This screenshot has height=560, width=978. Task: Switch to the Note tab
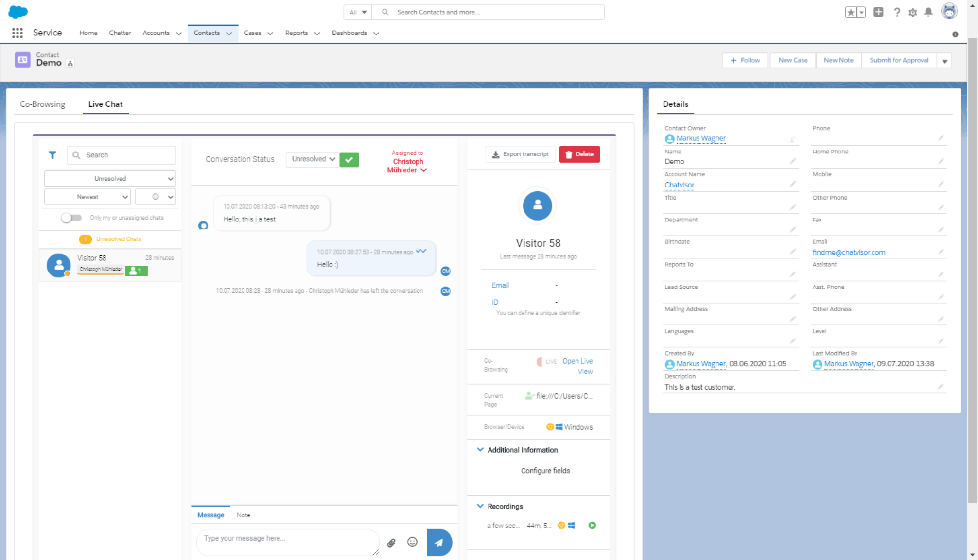(x=244, y=515)
